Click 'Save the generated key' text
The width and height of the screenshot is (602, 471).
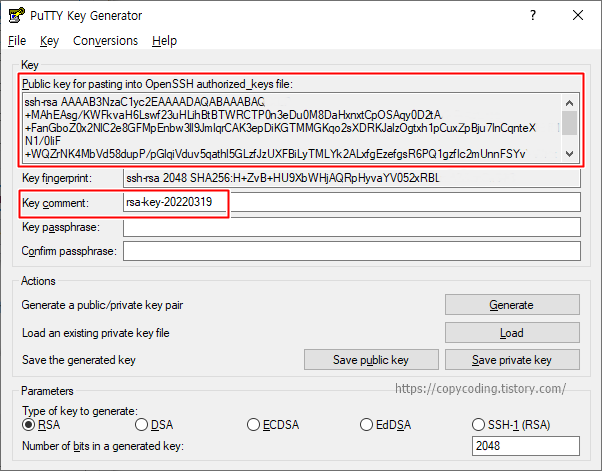(79, 360)
